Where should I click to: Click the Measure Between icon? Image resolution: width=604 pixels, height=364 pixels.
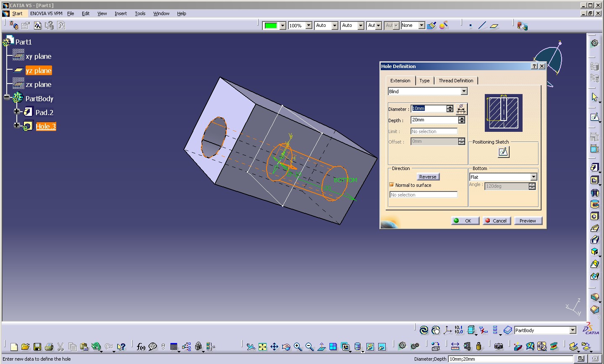pyautogui.click(x=455, y=346)
